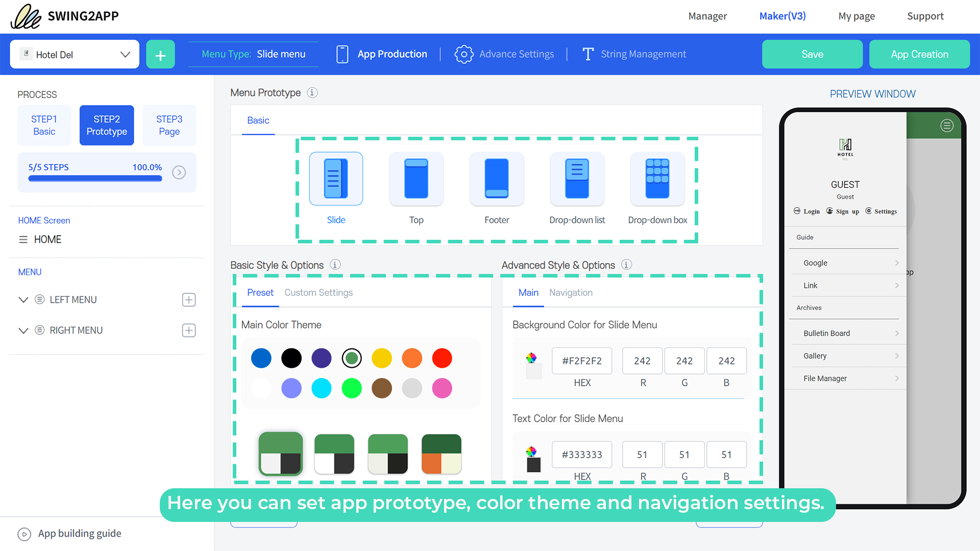Expand the LEFT MENU section
980x551 pixels.
pyautogui.click(x=23, y=299)
